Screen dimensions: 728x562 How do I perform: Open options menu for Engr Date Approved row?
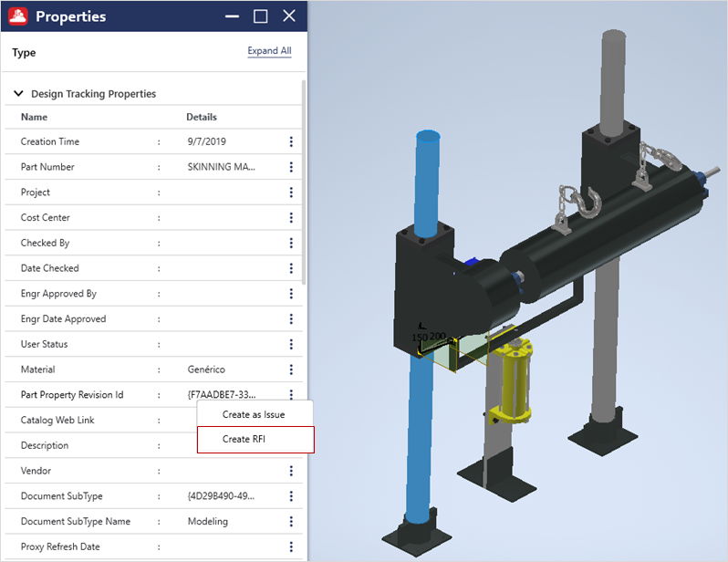[291, 318]
